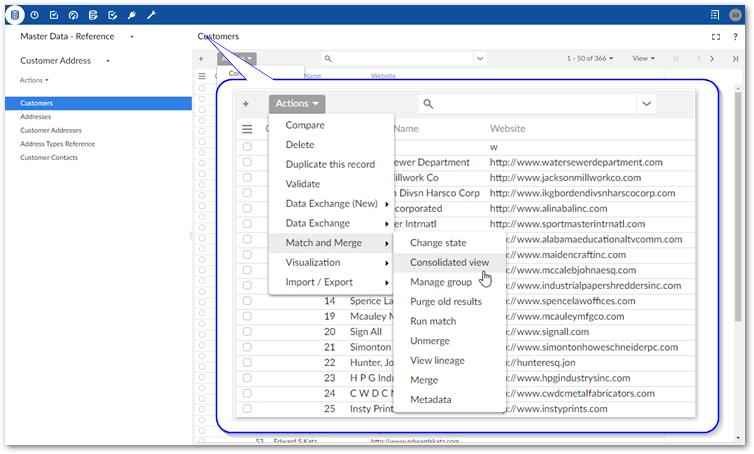Toggle fullscreen mode icon
Viewport: 754px width, 454px height.
pos(716,37)
